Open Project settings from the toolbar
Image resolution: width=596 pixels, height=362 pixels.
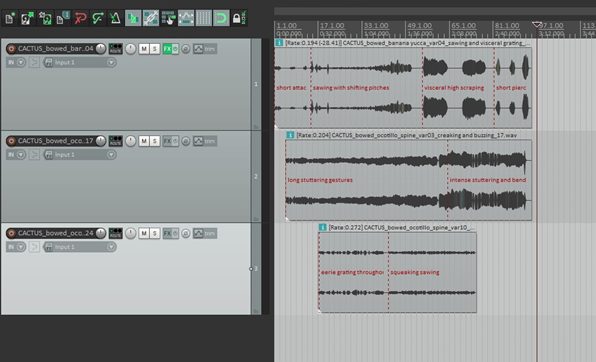coord(63,18)
